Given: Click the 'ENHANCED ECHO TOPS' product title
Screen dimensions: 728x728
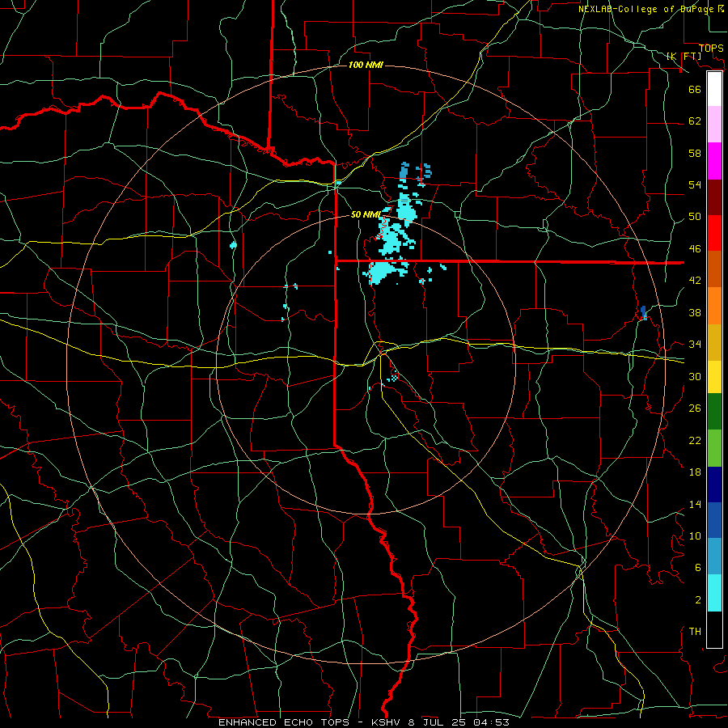Looking at the screenshot, I should pyautogui.click(x=284, y=722).
